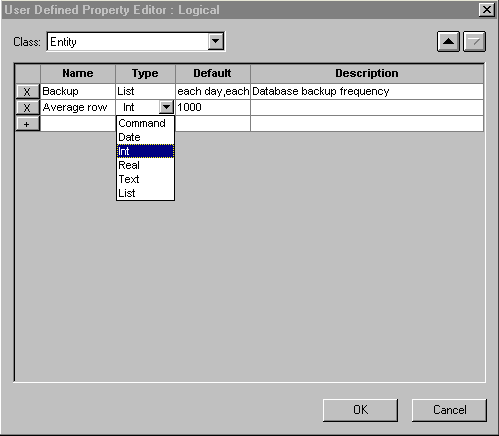Click the disabled move-down arrow button
The image size is (499, 436).
[475, 42]
